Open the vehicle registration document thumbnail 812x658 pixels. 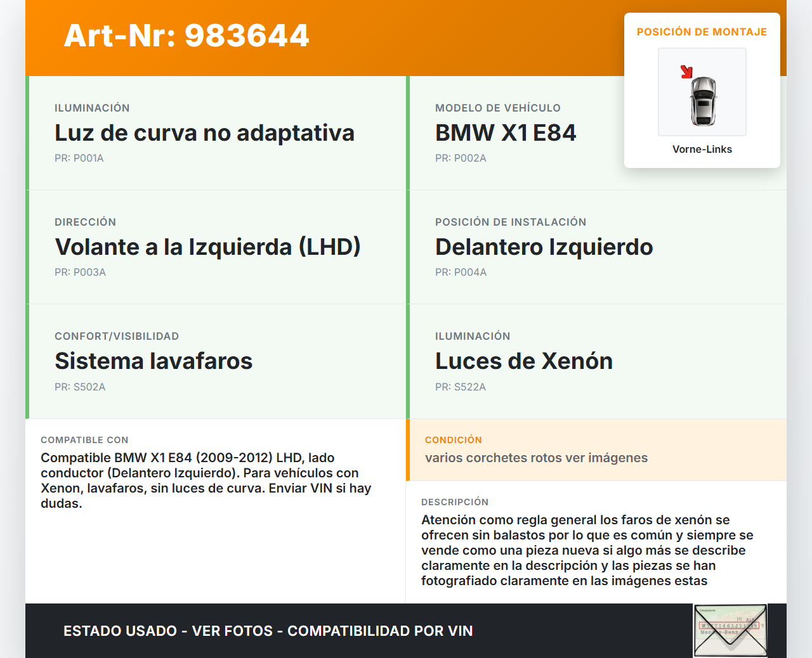[x=730, y=630]
